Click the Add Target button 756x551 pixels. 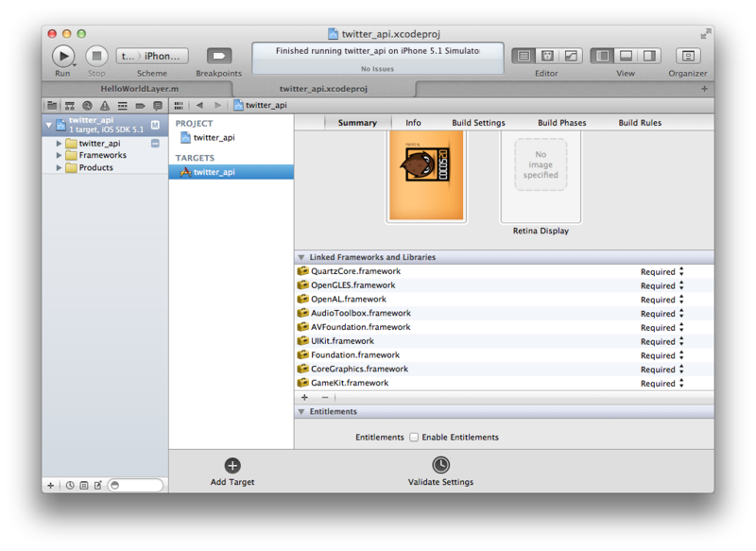pyautogui.click(x=232, y=472)
